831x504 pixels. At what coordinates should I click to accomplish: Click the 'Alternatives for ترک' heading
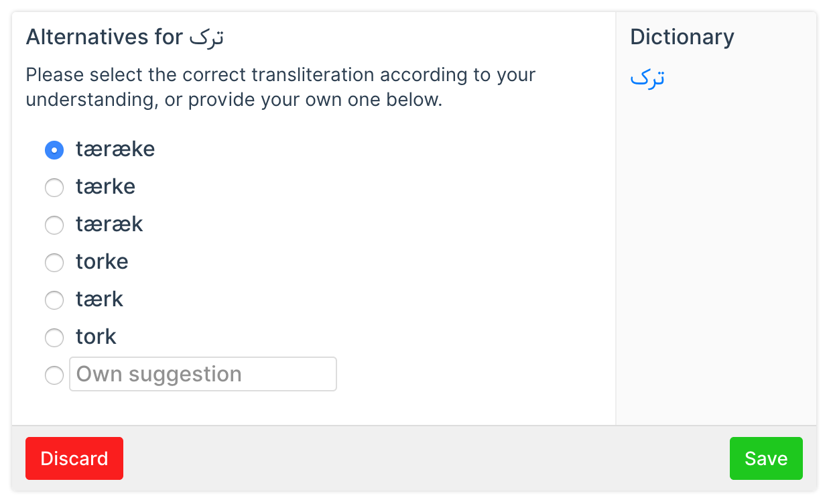coord(125,37)
